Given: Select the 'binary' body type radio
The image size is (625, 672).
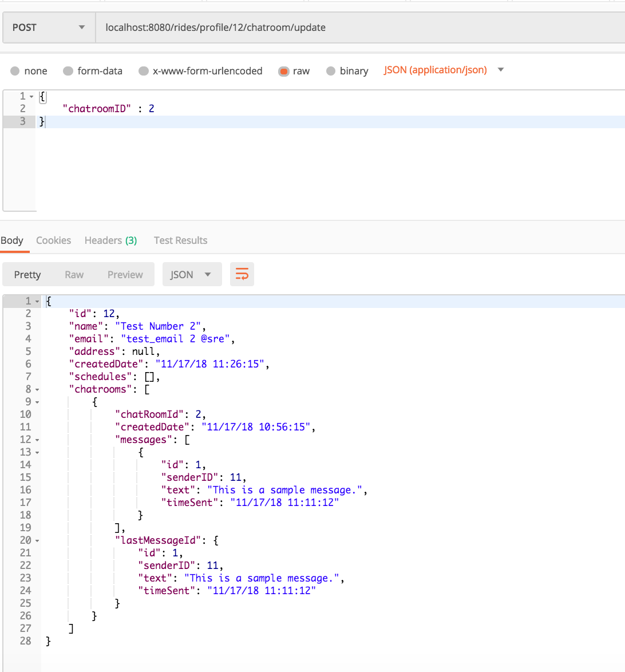Looking at the screenshot, I should tap(330, 71).
